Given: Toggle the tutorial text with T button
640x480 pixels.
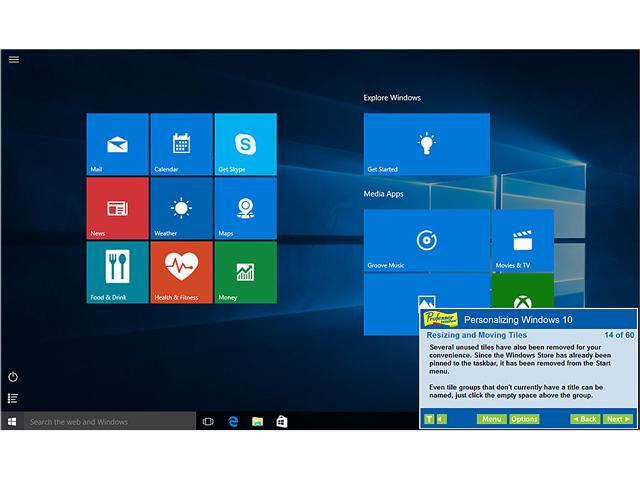Looking at the screenshot, I should [429, 419].
